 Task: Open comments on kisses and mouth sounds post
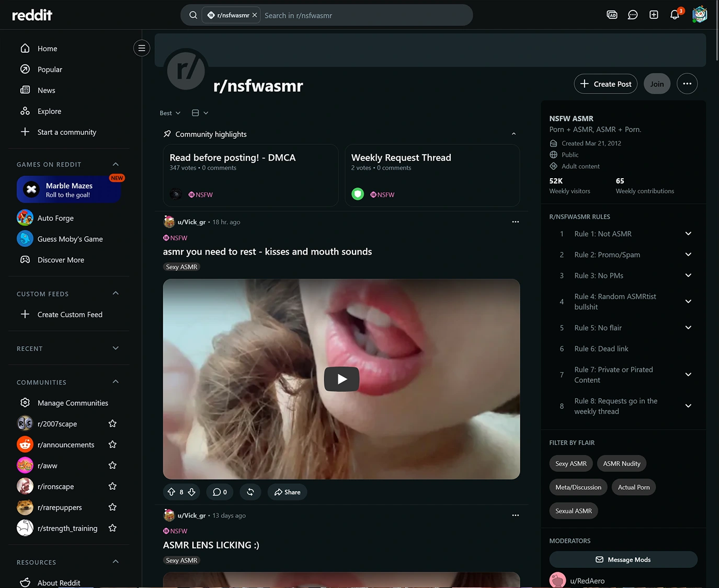(220, 492)
